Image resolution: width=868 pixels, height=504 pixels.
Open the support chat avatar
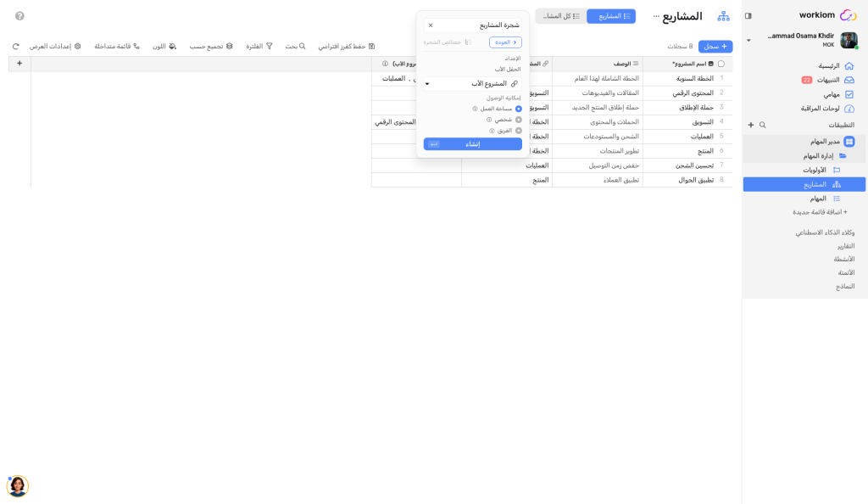pos(18,486)
